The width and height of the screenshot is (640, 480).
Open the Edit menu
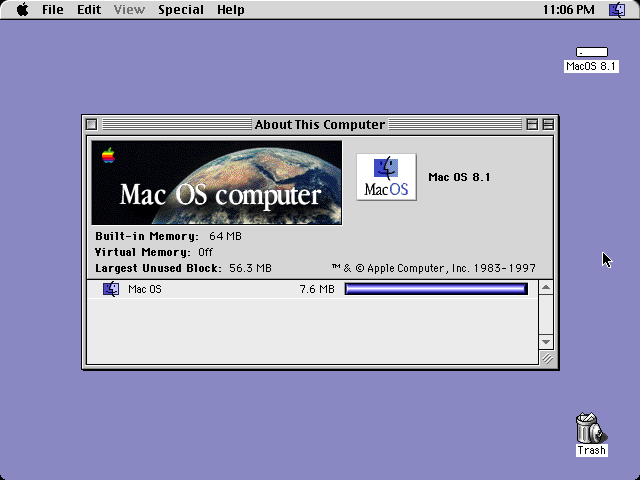click(x=89, y=9)
